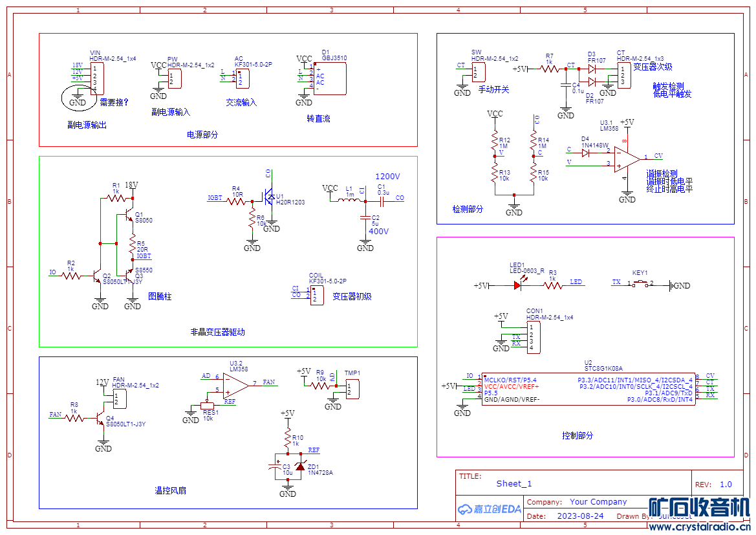Select resistor R4 10R at IGBT gate
Screen dimensions: 756x535
coord(236,202)
